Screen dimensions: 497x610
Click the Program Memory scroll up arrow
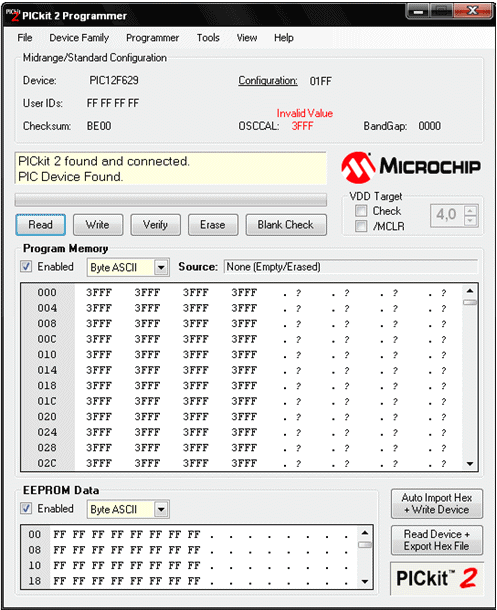pyautogui.click(x=470, y=291)
